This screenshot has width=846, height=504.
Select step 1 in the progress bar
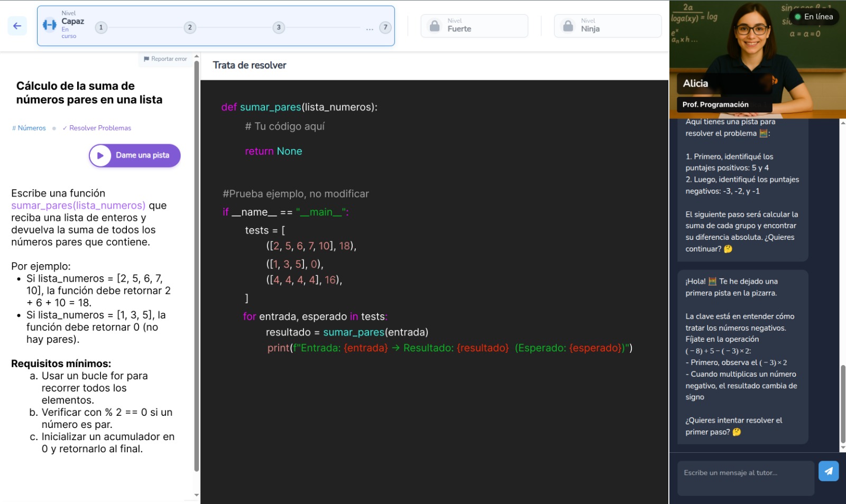[x=101, y=27]
